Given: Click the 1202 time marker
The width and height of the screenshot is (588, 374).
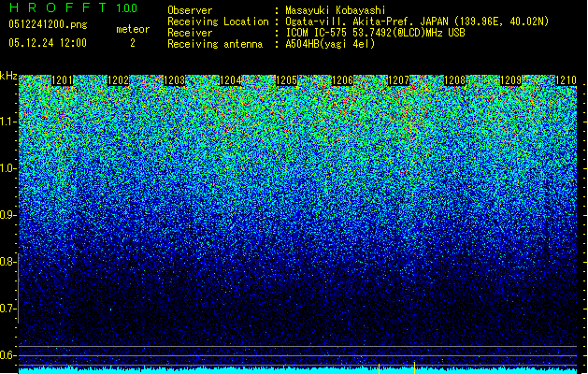Looking at the screenshot, I should tap(119, 80).
